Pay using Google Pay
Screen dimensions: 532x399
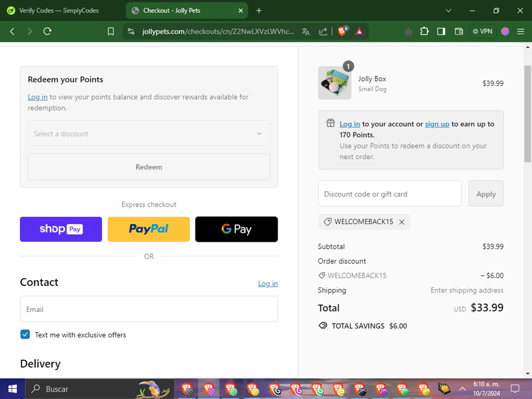tap(237, 229)
